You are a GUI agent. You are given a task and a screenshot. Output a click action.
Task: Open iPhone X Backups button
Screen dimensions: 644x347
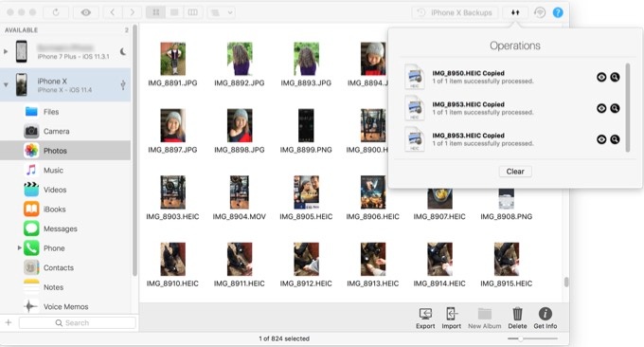[455, 12]
